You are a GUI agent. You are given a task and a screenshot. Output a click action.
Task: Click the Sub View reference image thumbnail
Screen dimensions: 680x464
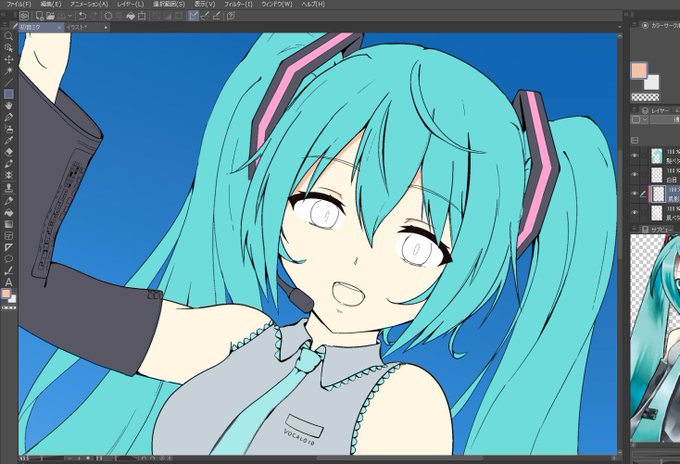coord(655,338)
